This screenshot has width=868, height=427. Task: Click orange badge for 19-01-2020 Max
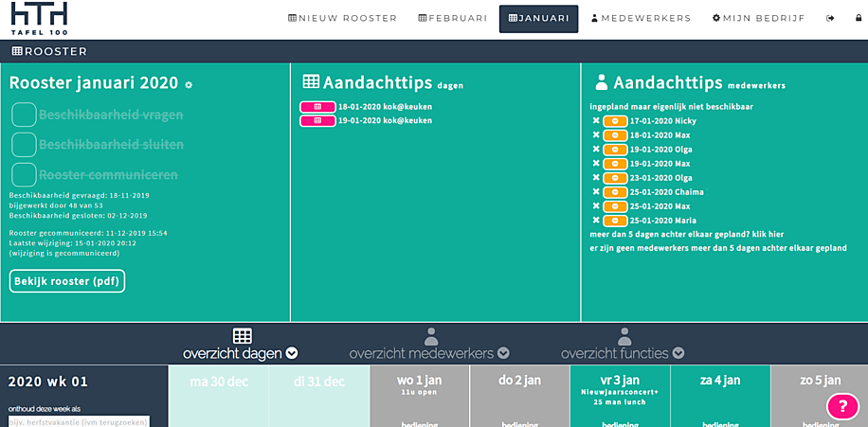click(x=615, y=164)
